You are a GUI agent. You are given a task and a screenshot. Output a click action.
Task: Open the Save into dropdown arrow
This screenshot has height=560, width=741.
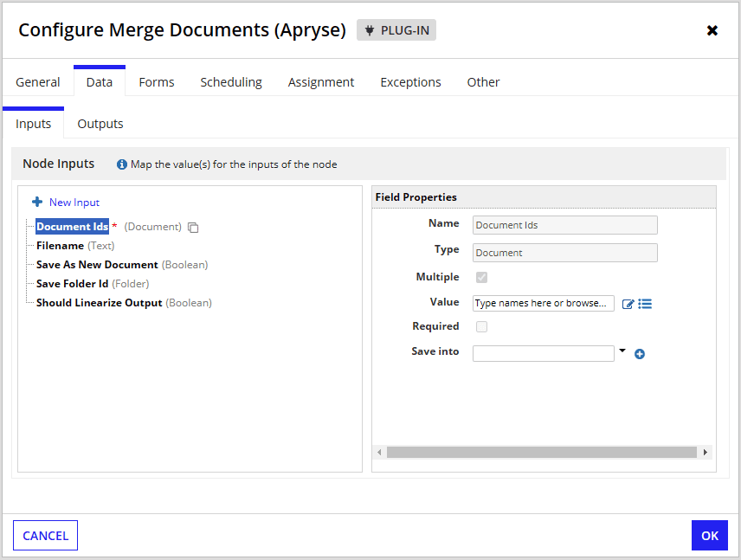(622, 351)
